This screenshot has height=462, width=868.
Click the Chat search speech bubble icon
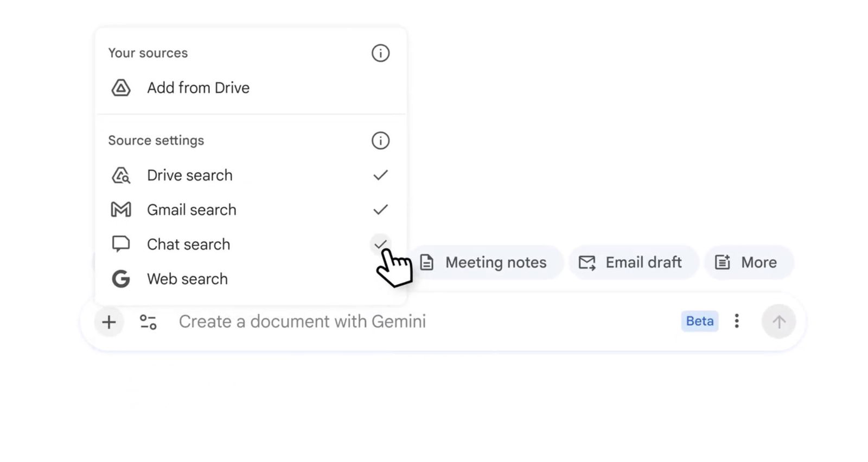click(121, 244)
